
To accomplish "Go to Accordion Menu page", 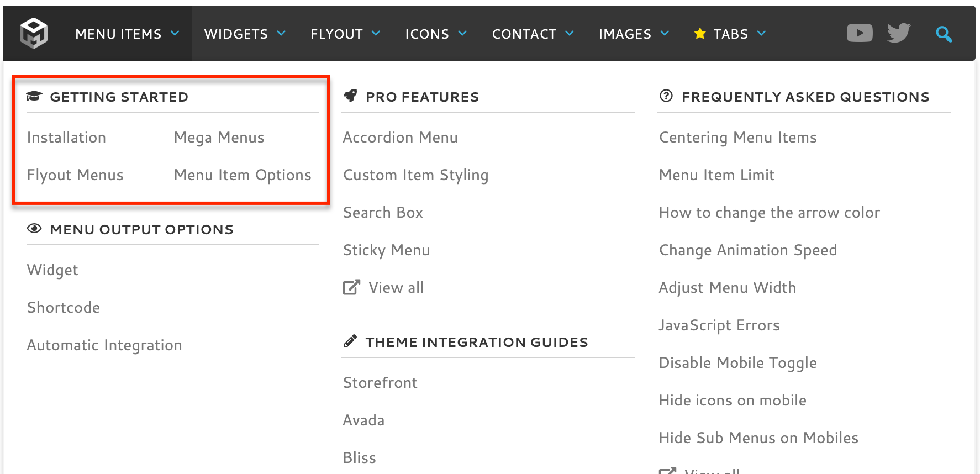I will (400, 138).
